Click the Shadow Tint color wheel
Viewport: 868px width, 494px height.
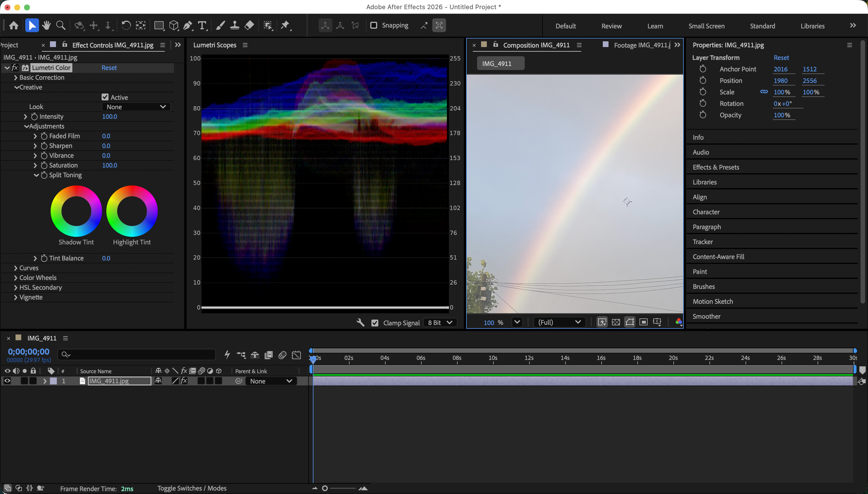pos(76,211)
